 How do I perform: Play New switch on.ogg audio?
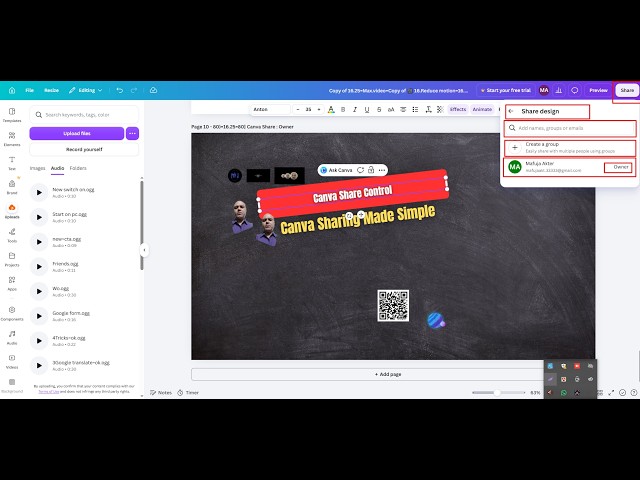click(x=39, y=192)
